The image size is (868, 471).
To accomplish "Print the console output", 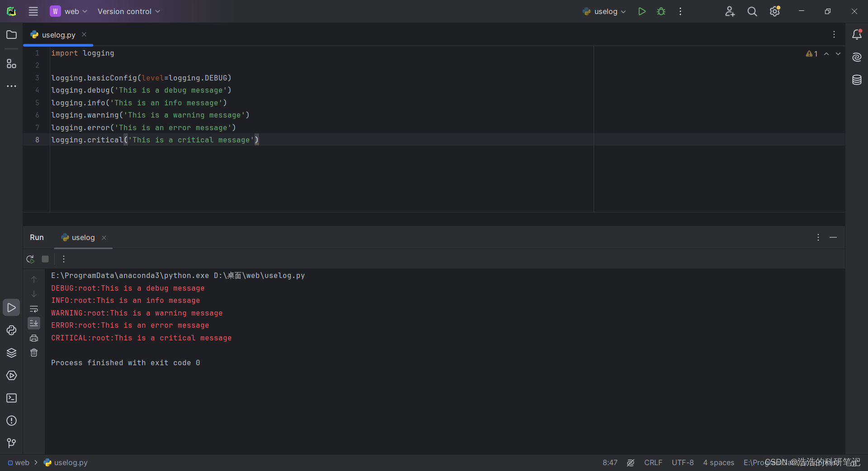I will click(34, 338).
